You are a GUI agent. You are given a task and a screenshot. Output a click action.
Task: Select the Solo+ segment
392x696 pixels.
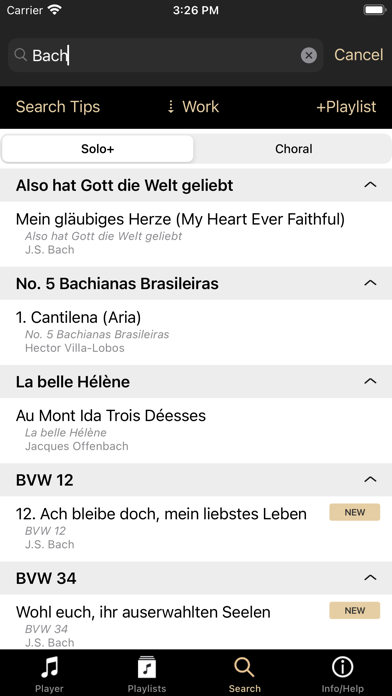tap(98, 149)
